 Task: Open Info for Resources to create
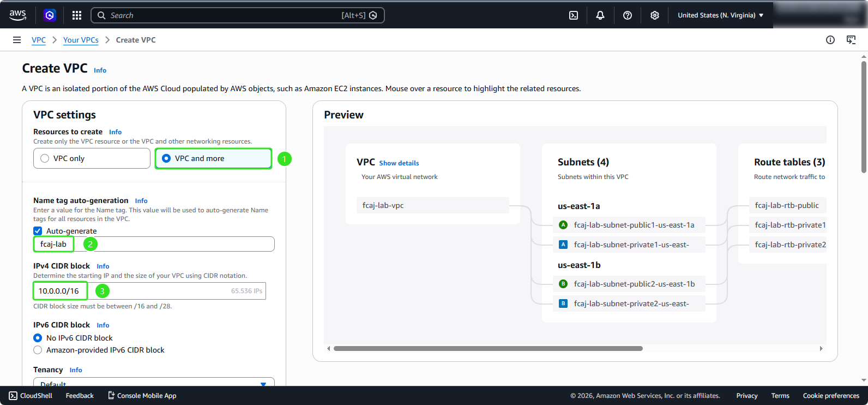(x=115, y=132)
